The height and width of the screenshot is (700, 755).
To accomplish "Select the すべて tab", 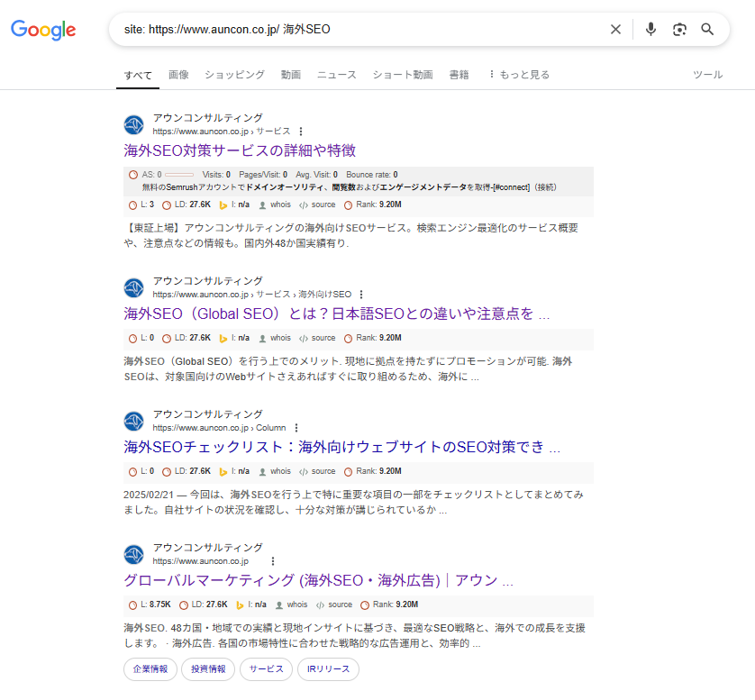I will tap(138, 75).
